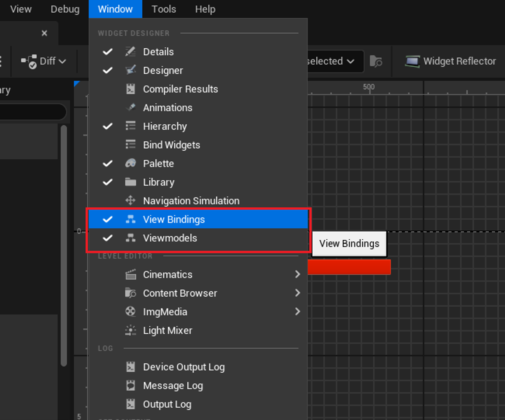Click the Widget Reflector icon
This screenshot has height=420, width=505.
pyautogui.click(x=412, y=61)
